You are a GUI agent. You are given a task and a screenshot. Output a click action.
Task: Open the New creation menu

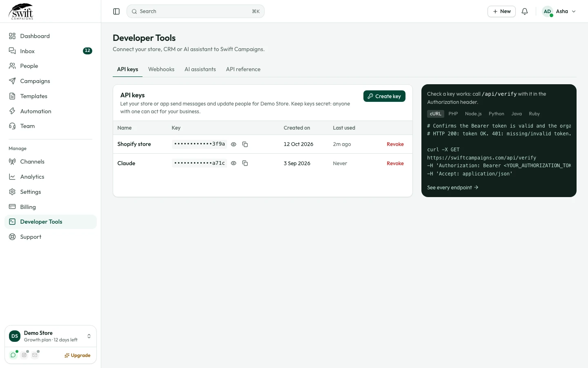tap(501, 11)
